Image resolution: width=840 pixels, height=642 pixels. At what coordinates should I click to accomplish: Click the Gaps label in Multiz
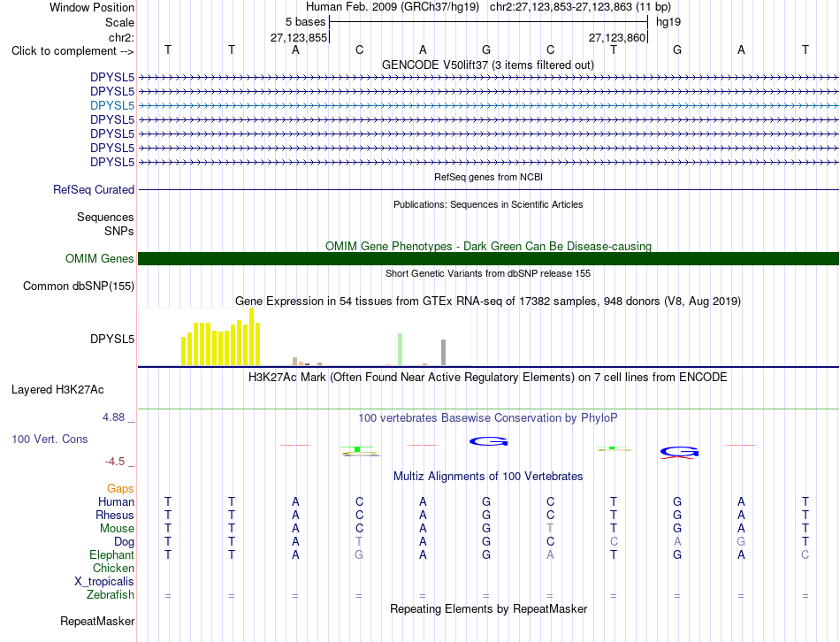120,489
